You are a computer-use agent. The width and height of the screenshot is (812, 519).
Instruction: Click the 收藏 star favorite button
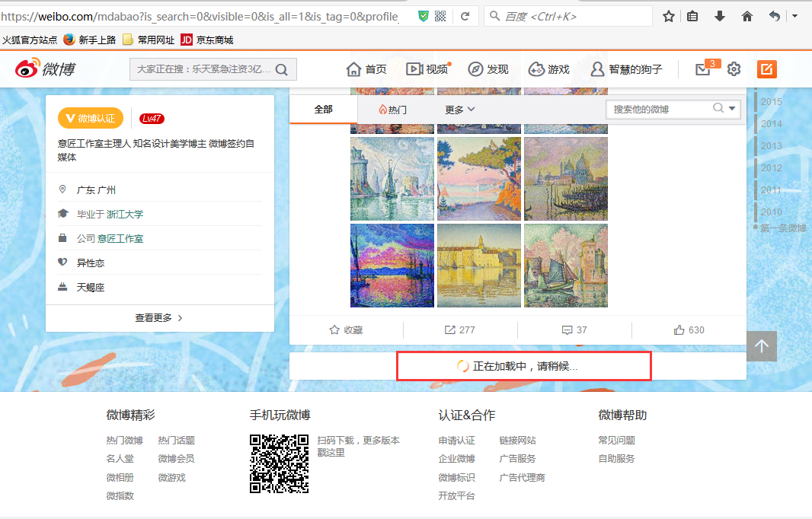(346, 330)
